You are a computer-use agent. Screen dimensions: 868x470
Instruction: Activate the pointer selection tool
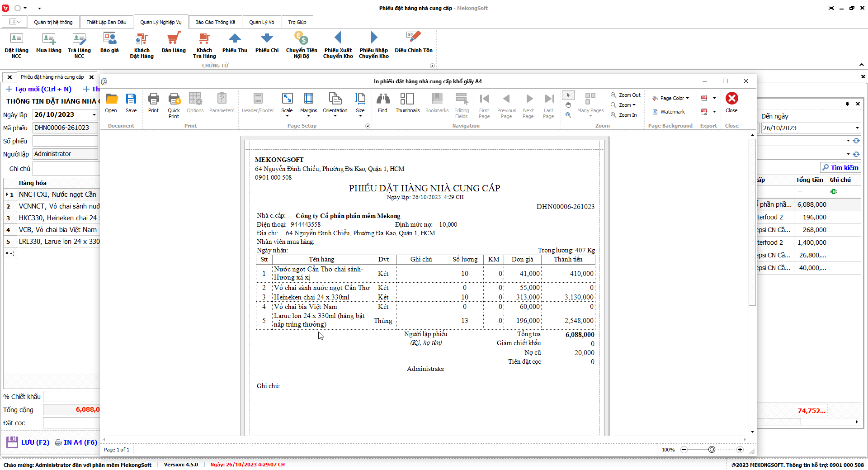click(568, 95)
